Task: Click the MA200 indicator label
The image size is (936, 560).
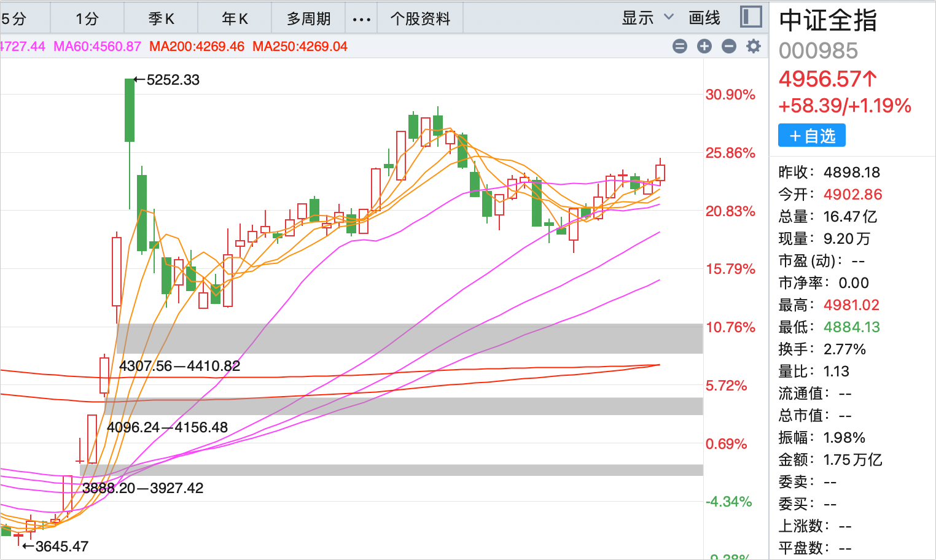Action: click(x=197, y=47)
